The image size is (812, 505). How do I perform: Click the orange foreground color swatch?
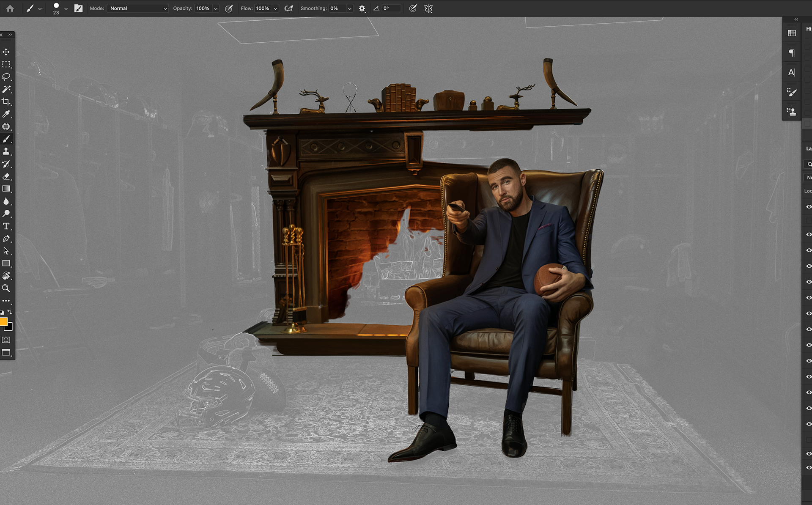pos(3,322)
